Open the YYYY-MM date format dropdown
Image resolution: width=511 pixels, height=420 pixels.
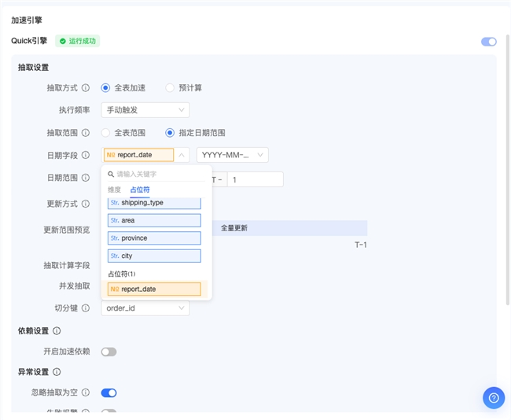tap(232, 155)
